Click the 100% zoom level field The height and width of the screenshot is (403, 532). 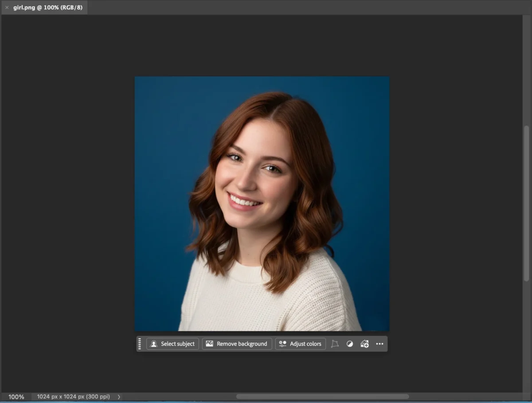[16, 396]
